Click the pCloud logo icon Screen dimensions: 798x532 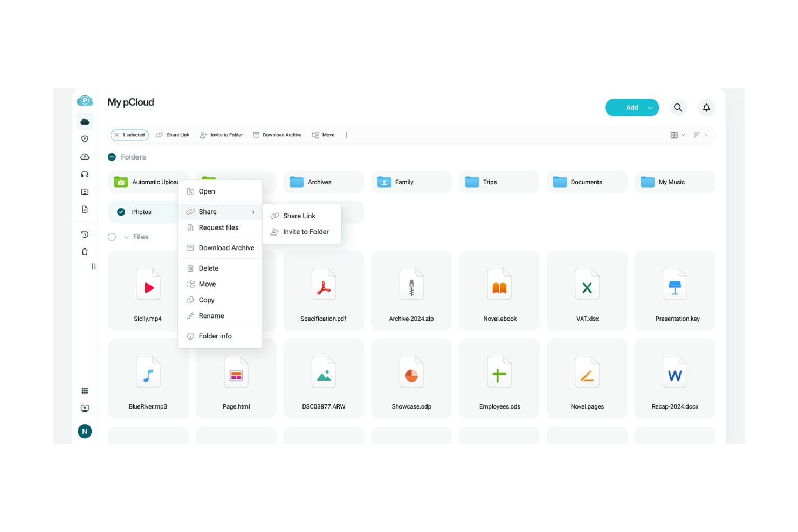pyautogui.click(x=85, y=101)
